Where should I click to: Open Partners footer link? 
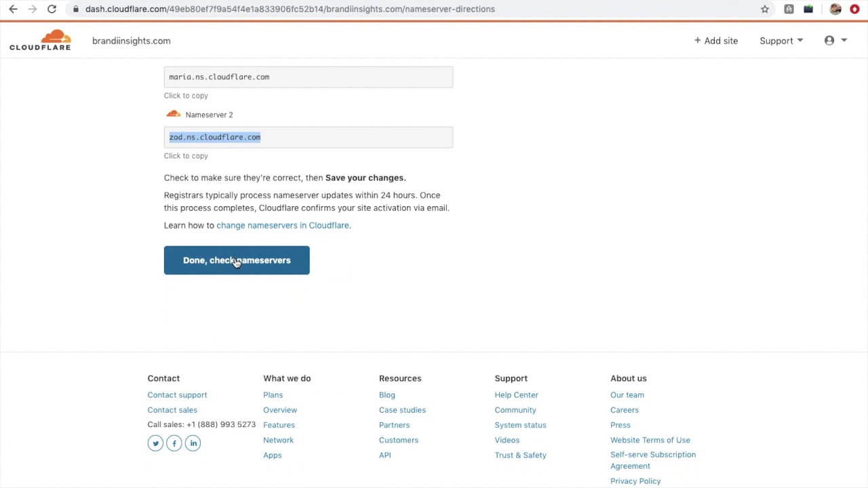tap(394, 425)
